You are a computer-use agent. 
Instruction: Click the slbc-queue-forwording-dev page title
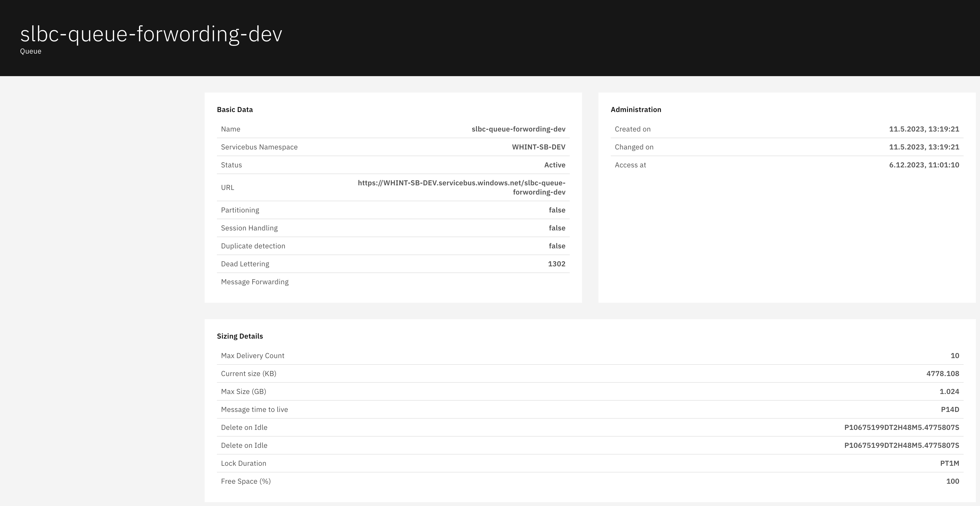point(151,34)
